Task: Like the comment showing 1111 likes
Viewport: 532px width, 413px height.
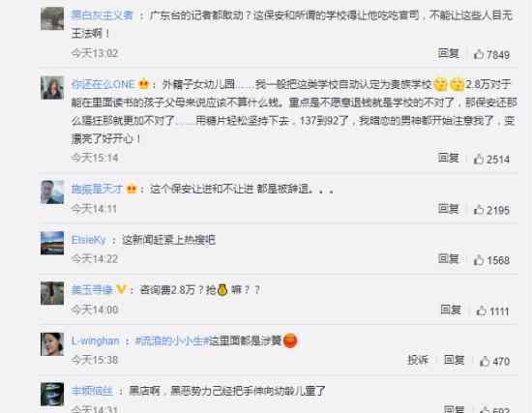Action: tap(492, 310)
